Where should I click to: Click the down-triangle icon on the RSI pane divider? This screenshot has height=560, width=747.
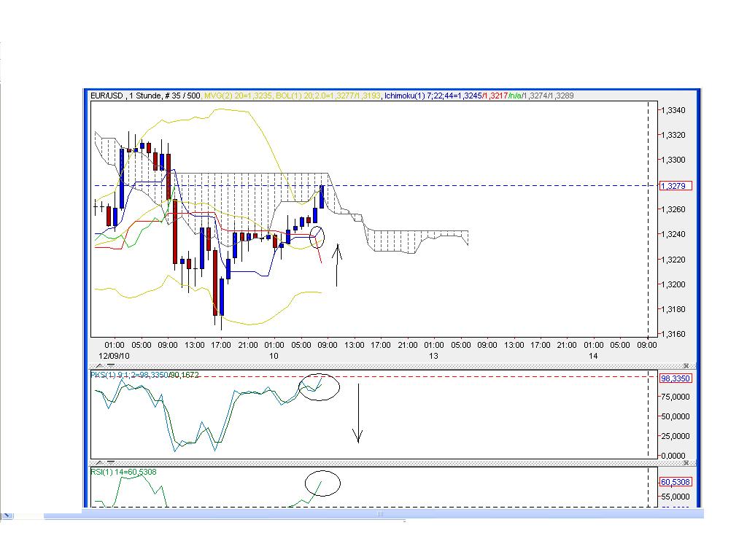click(110, 462)
